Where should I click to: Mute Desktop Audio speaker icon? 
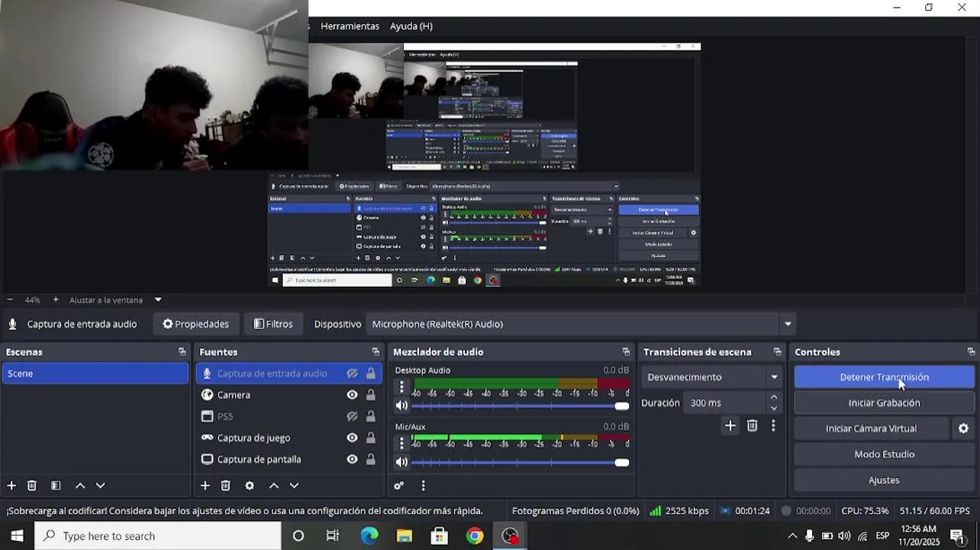[401, 406]
